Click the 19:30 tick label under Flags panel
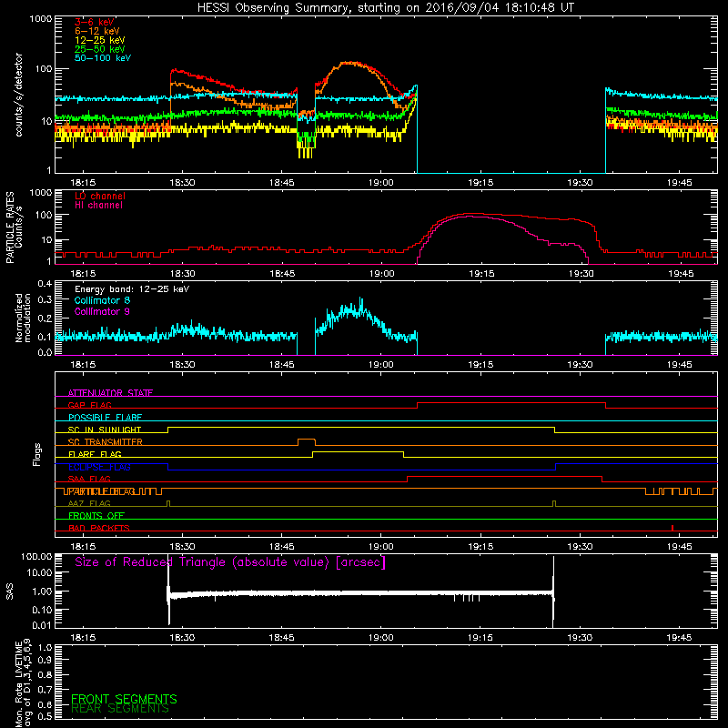The width and height of the screenshot is (728, 728). point(580,547)
